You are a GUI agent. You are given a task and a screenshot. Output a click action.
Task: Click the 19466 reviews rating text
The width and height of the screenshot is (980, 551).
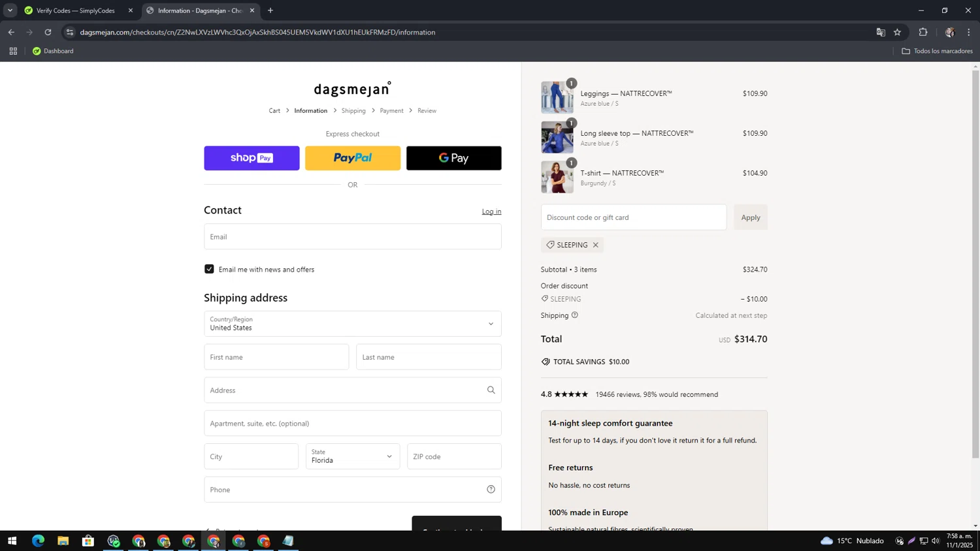tap(657, 394)
